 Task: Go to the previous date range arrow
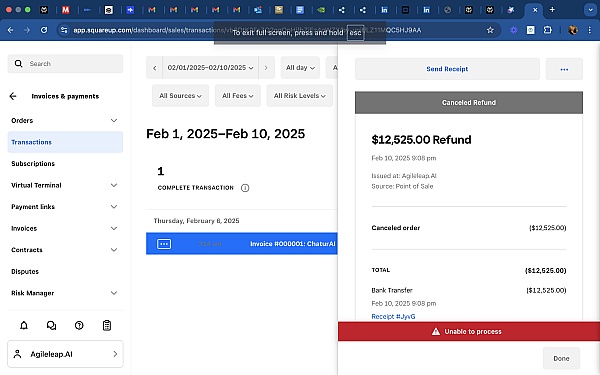point(155,68)
